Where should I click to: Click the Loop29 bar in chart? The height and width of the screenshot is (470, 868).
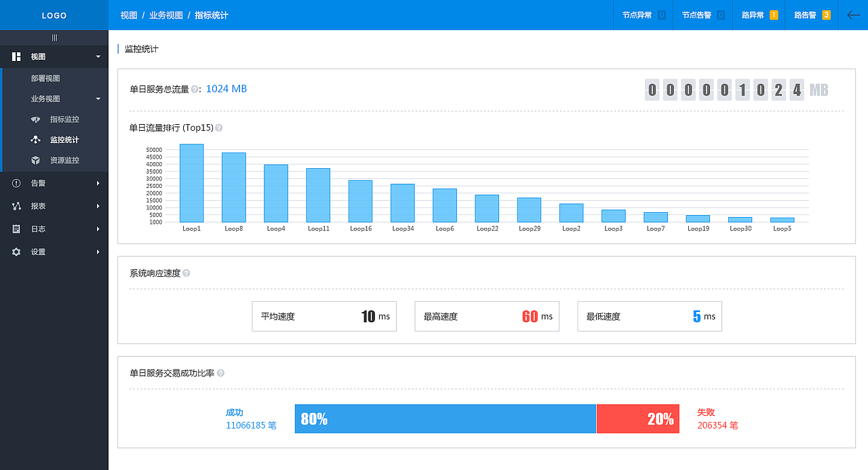[x=529, y=210]
